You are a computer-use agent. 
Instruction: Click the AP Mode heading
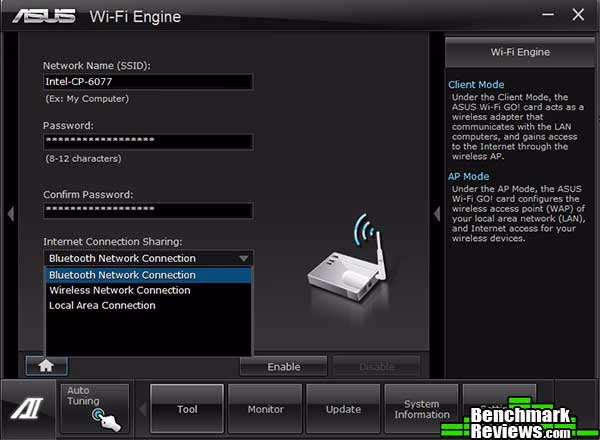click(468, 176)
